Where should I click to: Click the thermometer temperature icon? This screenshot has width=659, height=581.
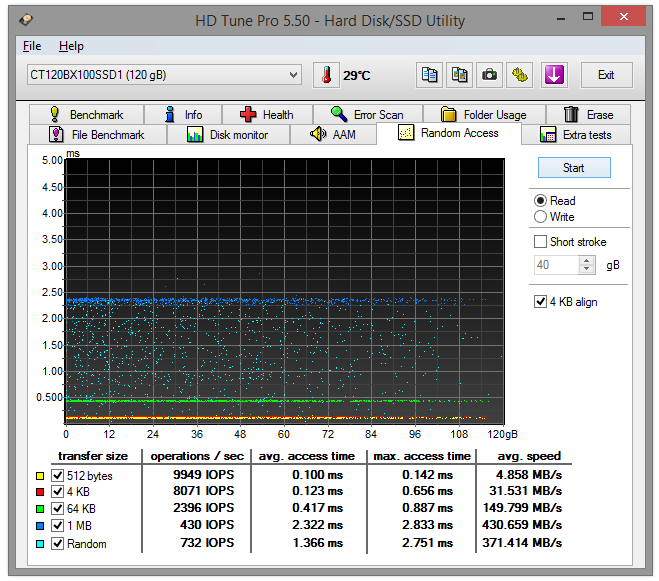(326, 75)
